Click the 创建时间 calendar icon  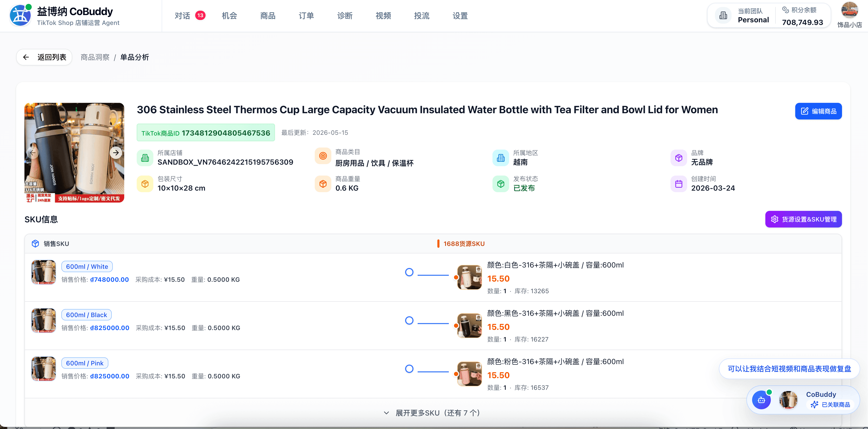pyautogui.click(x=679, y=184)
